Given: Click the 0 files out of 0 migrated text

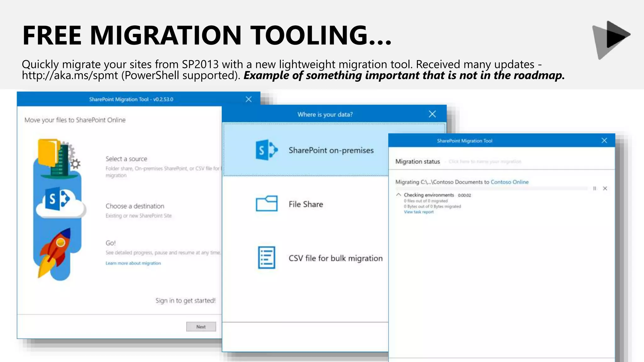Looking at the screenshot, I should tap(426, 201).
